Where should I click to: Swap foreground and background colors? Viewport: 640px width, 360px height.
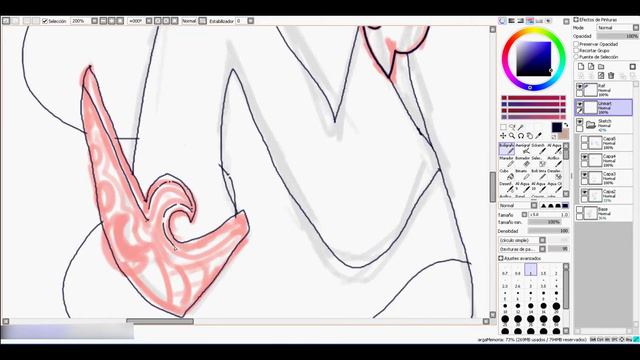point(566,125)
